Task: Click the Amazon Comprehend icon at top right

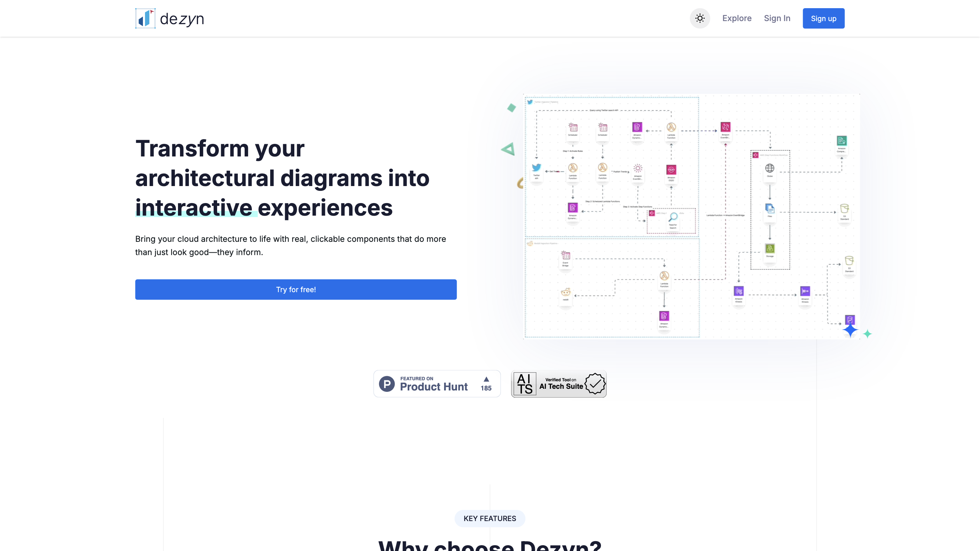Action: point(842,141)
